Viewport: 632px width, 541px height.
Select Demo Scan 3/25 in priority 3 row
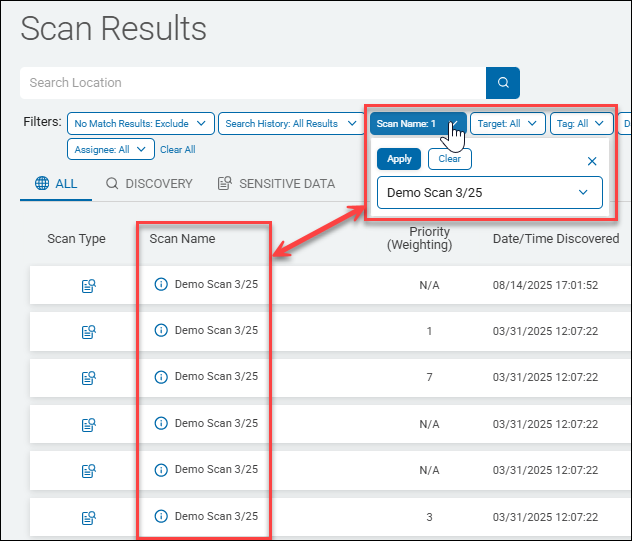216,516
